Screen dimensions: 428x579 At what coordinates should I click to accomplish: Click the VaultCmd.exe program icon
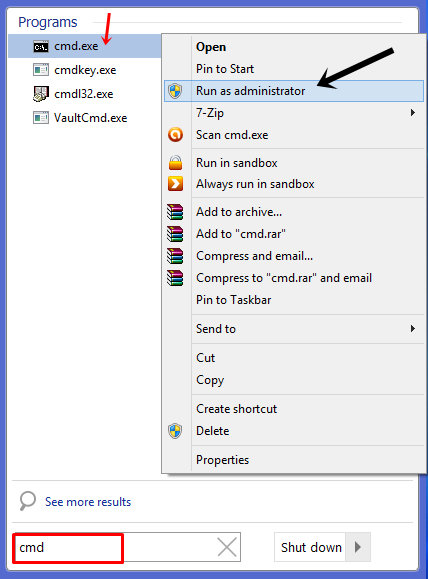click(41, 118)
